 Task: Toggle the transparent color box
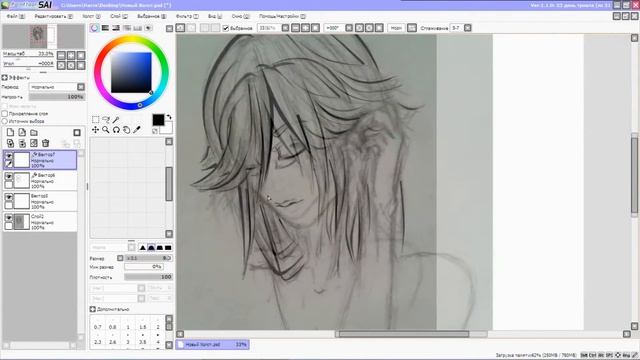point(155,131)
